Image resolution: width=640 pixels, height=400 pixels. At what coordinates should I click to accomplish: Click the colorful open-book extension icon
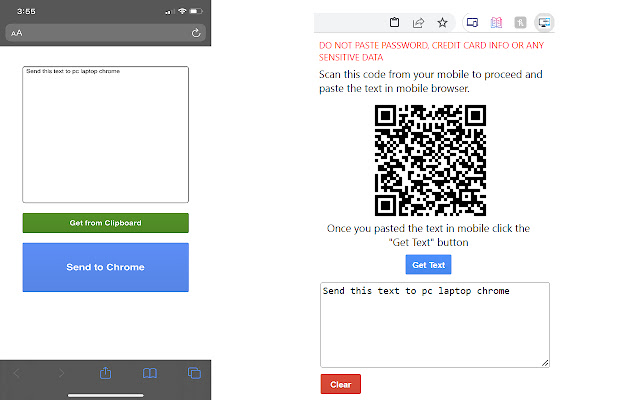click(496, 22)
